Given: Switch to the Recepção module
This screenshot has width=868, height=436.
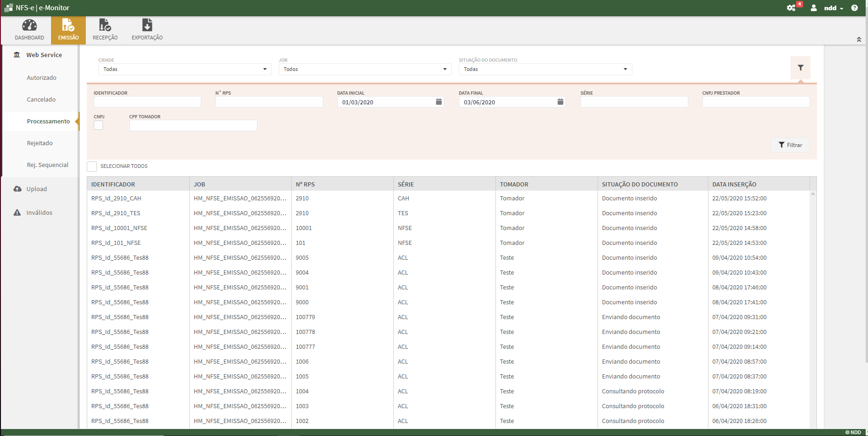Looking at the screenshot, I should click(105, 30).
